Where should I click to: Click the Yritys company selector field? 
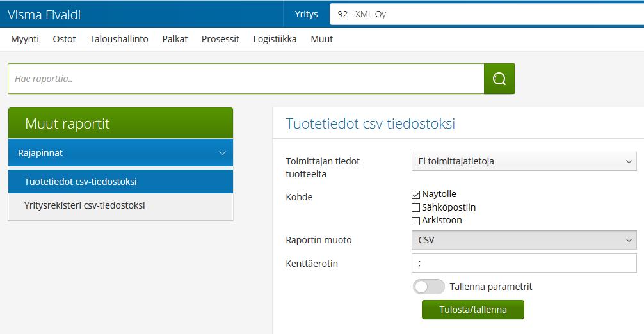(x=487, y=14)
